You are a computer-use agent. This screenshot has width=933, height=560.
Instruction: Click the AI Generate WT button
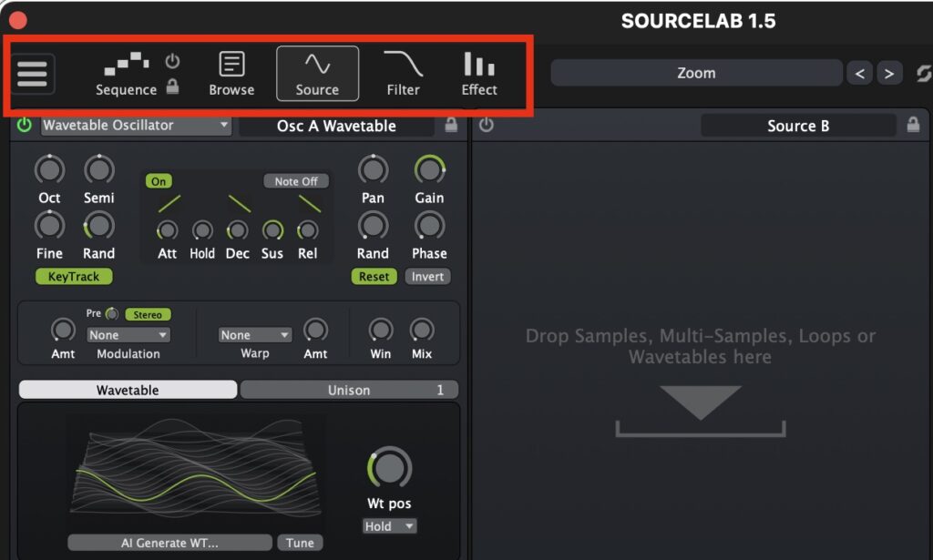[x=170, y=543]
